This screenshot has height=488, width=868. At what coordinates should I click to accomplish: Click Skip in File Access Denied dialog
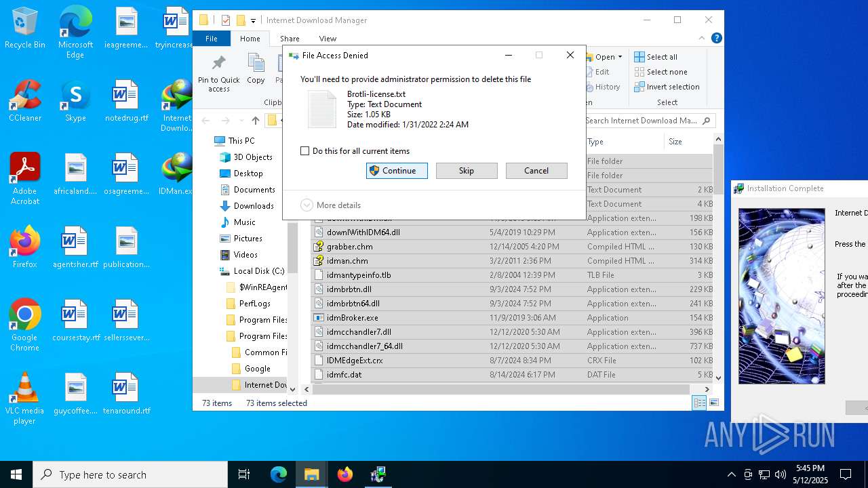pyautogui.click(x=467, y=171)
